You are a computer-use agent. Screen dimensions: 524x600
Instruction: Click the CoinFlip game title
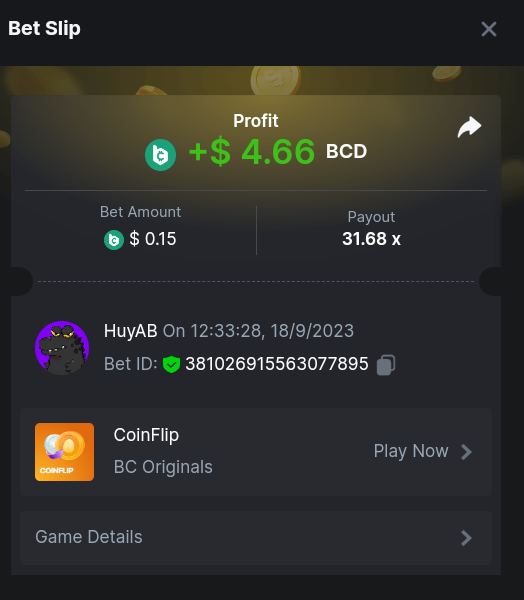click(x=146, y=435)
